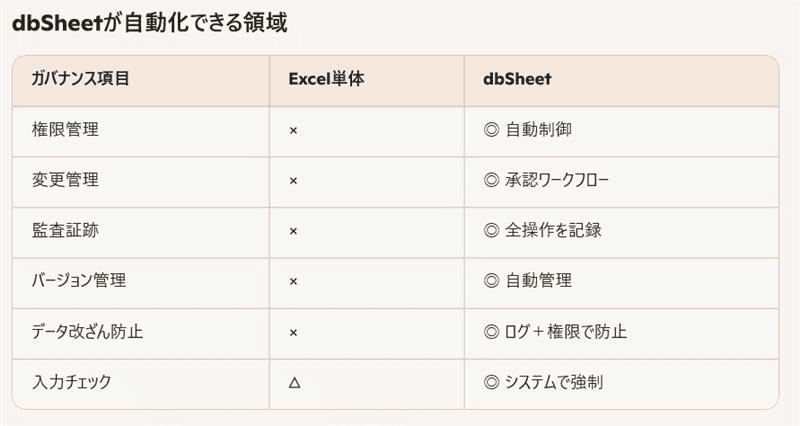
Task: Select the 監査証跡 row label
Action: click(65, 231)
